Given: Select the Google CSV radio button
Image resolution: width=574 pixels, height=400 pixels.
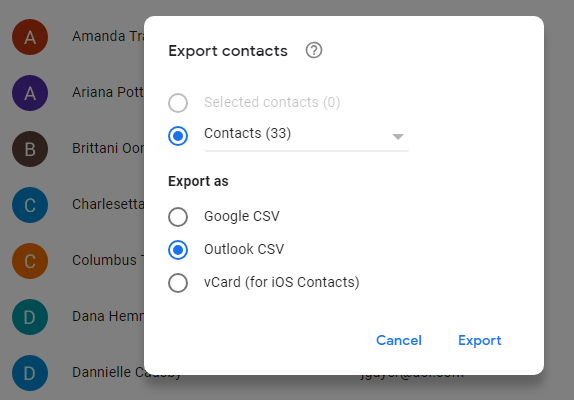Looking at the screenshot, I should click(x=178, y=217).
